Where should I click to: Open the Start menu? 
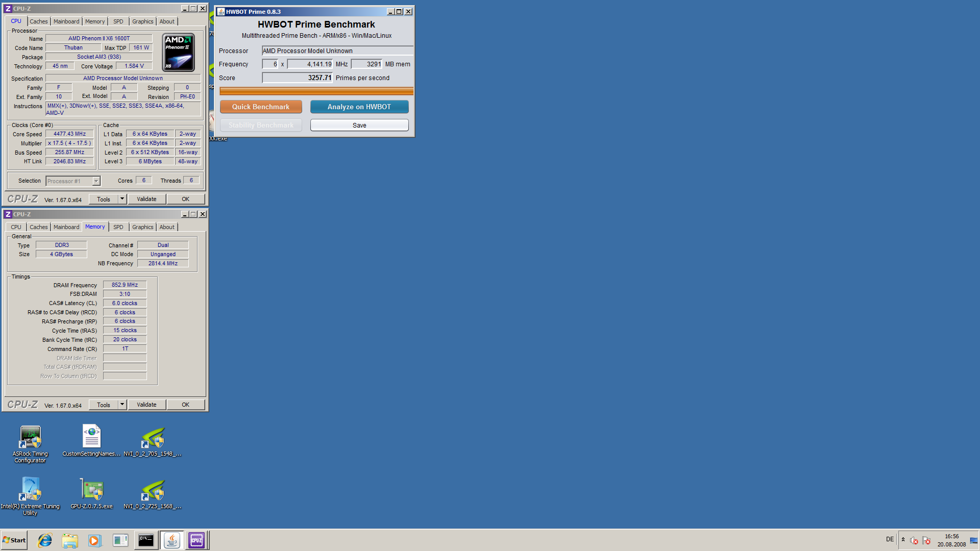pos(14,540)
